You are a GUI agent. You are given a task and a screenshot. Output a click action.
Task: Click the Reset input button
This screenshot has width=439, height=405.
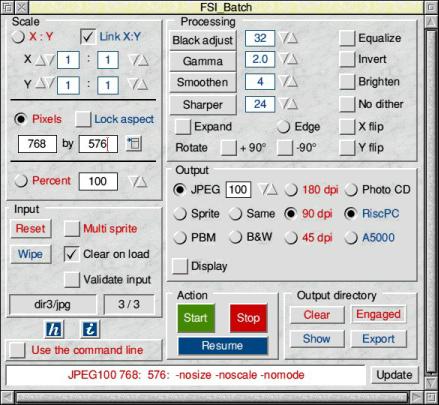click(31, 229)
